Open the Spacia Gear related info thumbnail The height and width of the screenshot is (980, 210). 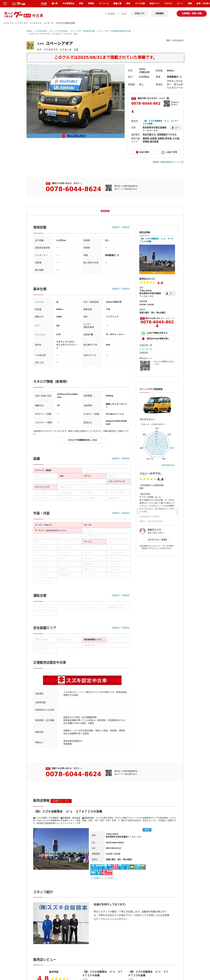pos(157,405)
